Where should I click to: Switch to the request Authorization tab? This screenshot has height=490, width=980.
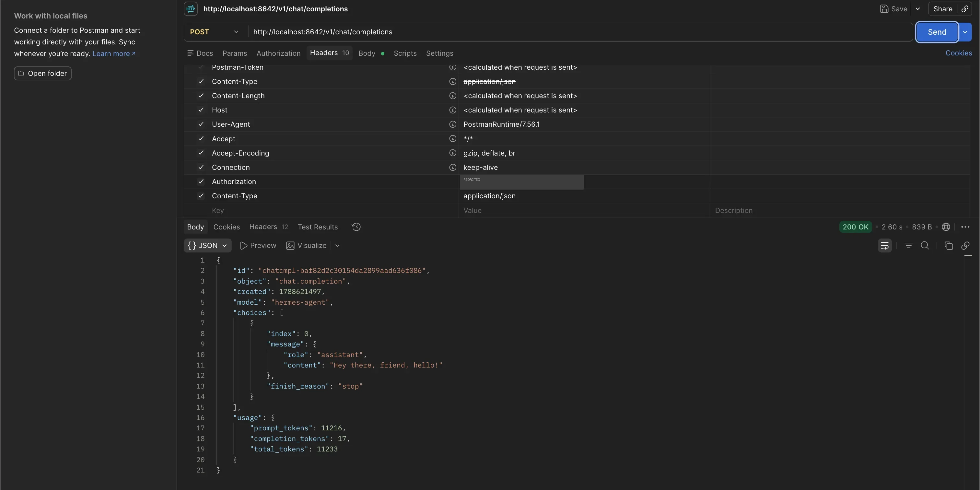[278, 53]
